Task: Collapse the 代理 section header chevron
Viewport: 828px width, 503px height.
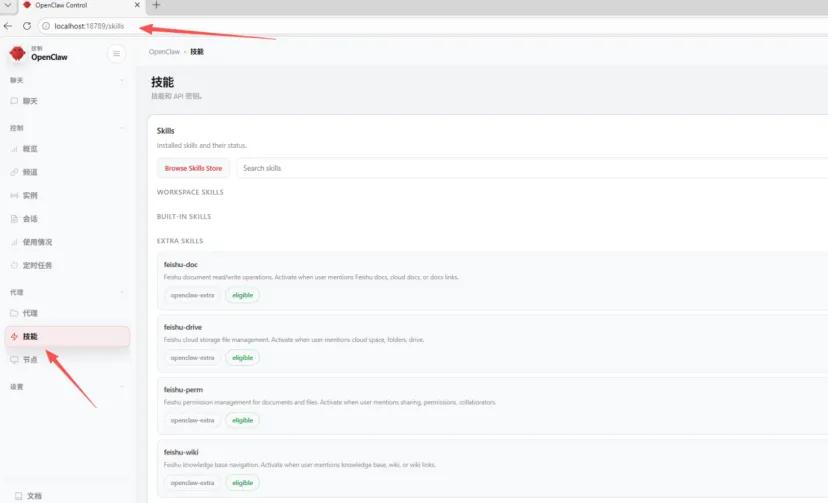Action: [122, 292]
